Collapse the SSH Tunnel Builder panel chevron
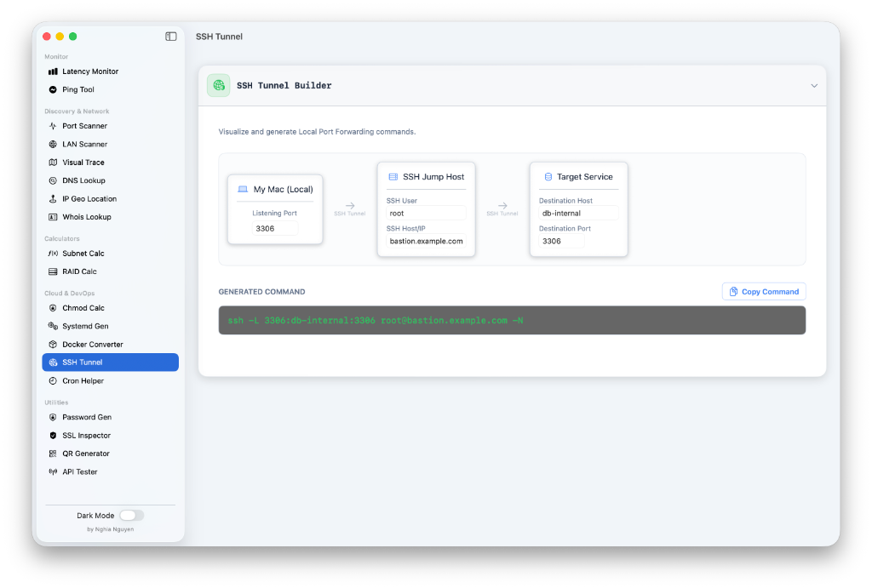 [814, 86]
